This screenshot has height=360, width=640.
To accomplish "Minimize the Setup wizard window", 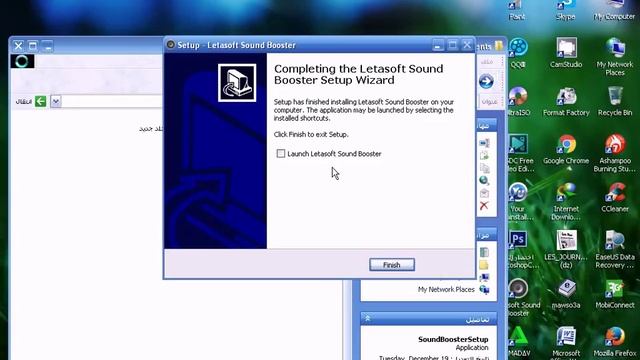I will pos(438,45).
